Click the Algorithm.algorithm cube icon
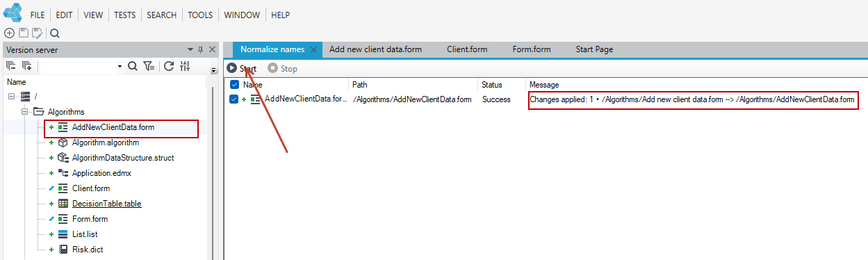Screen dimensions: 868x260 (63, 143)
